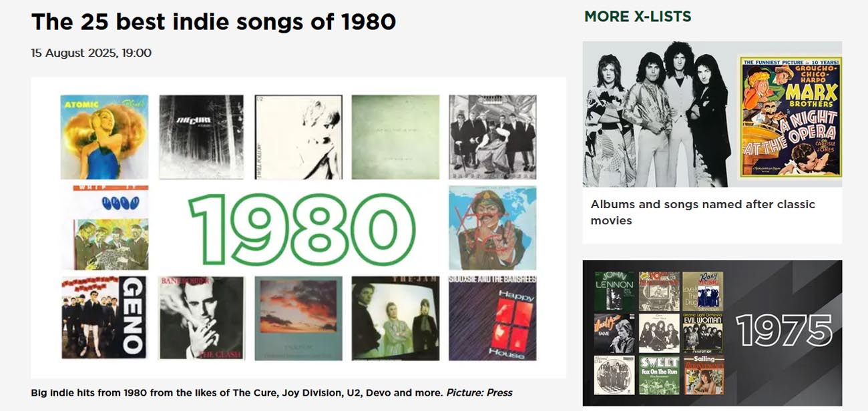This screenshot has height=411, width=868.
Task: Select The Jam single cover
Action: [395, 318]
